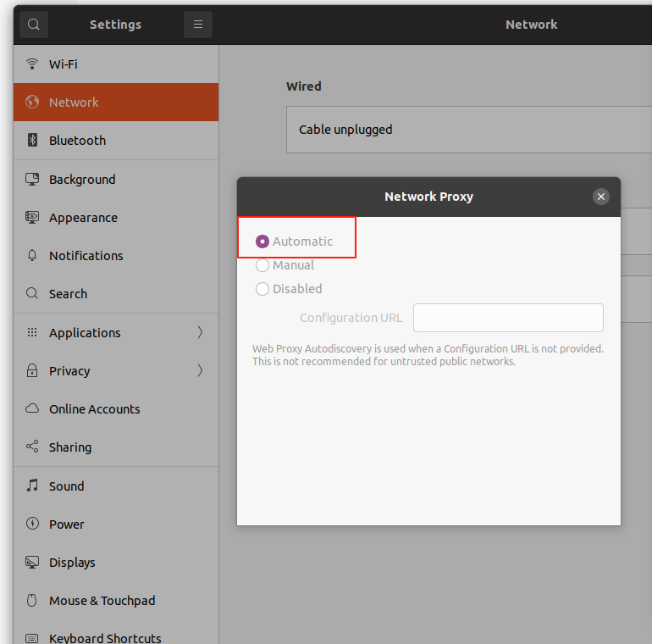Click the Configuration URL input field
Viewport: 652px width, 644px height.
(508, 318)
